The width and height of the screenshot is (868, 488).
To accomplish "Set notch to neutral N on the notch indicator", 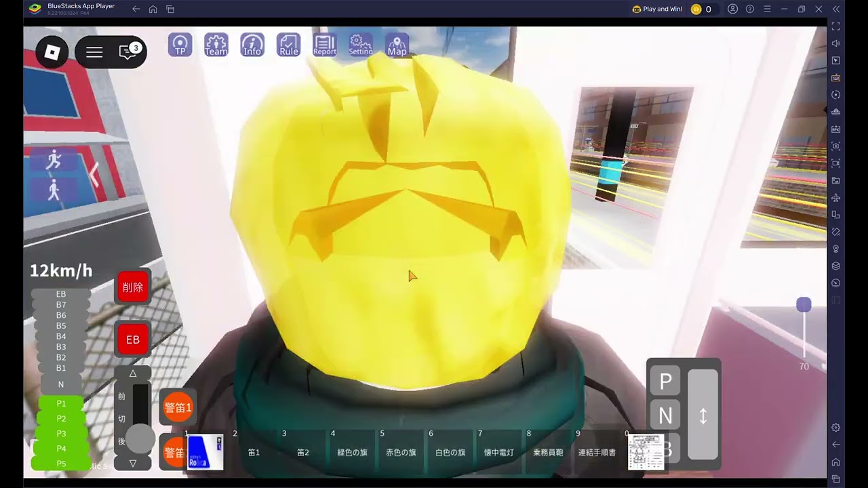I will tap(61, 384).
